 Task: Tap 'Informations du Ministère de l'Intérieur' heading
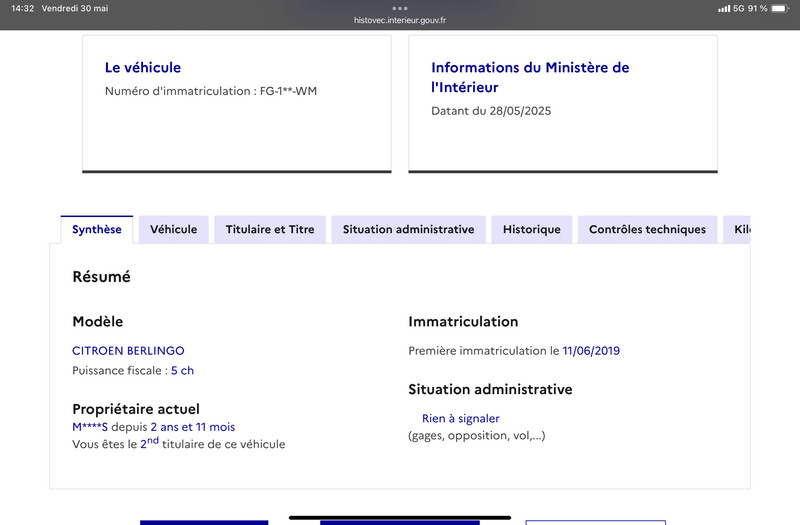tap(530, 77)
